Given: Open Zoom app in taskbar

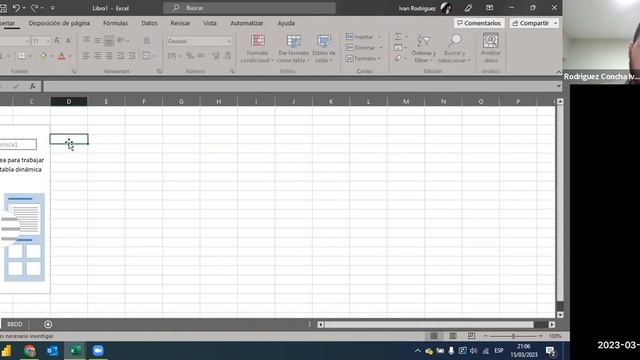Looking at the screenshot, I should pyautogui.click(x=98, y=351).
